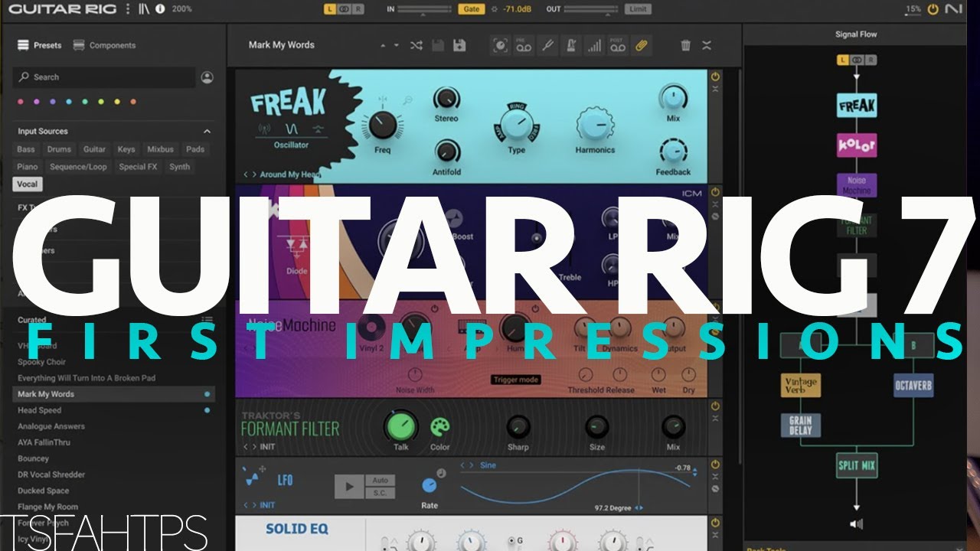
Task: Click the LFO Auto button
Action: click(379, 480)
